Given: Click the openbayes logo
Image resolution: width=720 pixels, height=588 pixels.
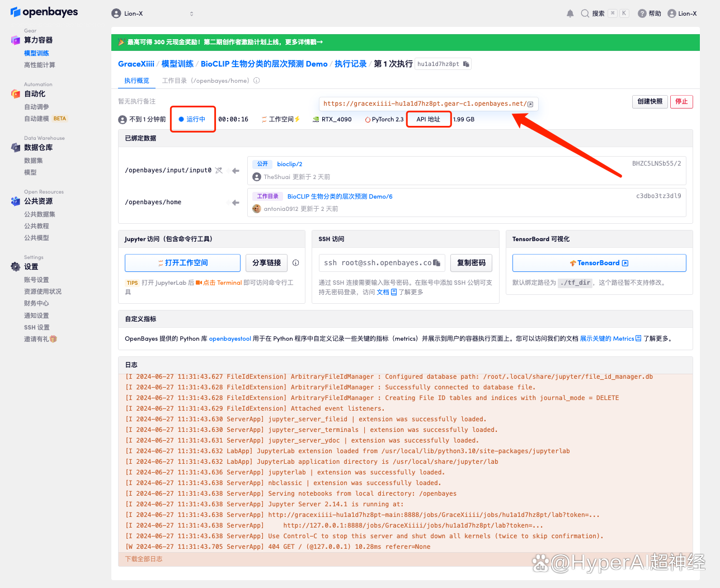Looking at the screenshot, I should [44, 12].
